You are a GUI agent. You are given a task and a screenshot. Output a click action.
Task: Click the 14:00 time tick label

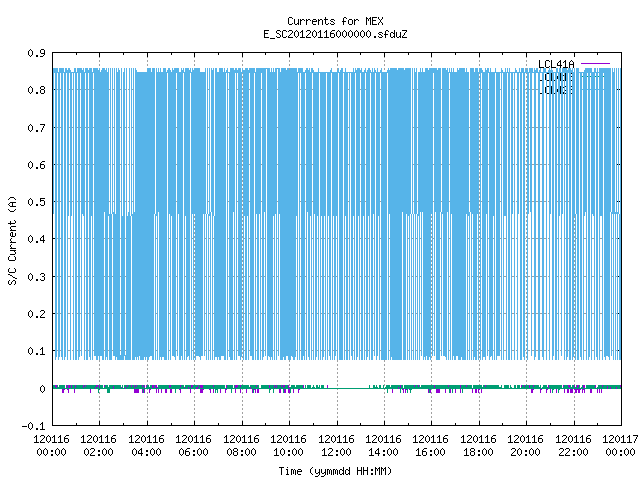click(383, 452)
